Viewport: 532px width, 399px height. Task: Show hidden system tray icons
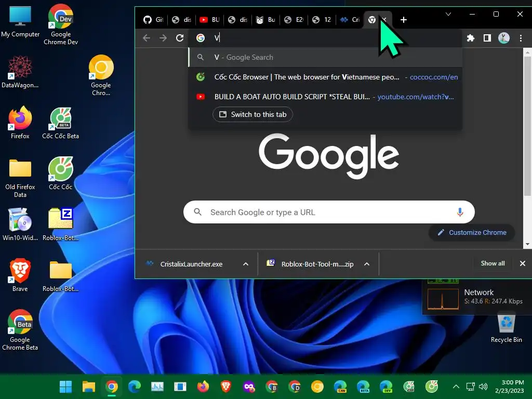click(x=456, y=387)
